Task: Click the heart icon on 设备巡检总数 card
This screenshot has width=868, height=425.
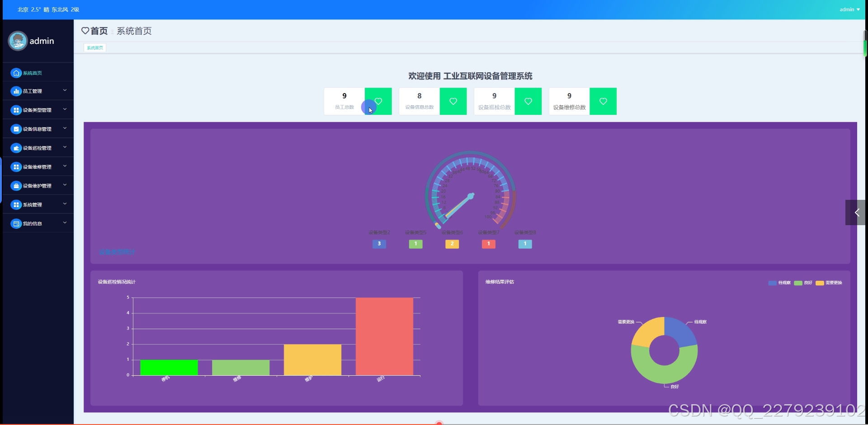Action: pyautogui.click(x=528, y=101)
